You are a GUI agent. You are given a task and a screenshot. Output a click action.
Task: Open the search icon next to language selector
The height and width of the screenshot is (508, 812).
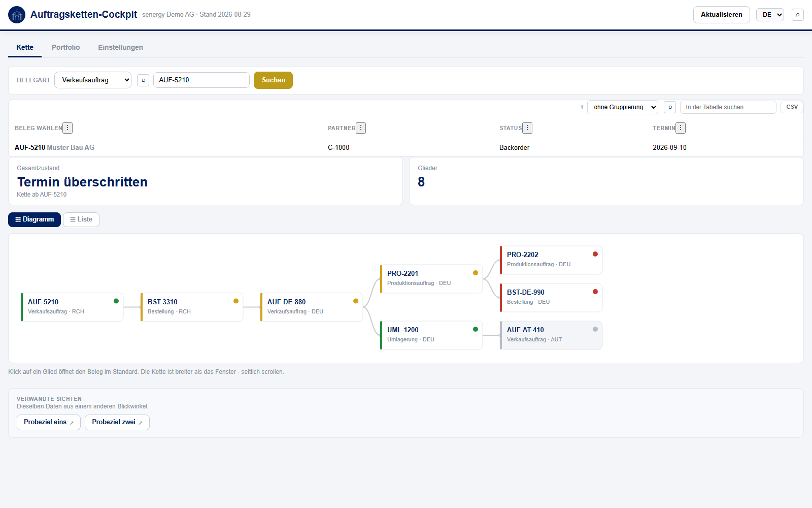(x=798, y=15)
